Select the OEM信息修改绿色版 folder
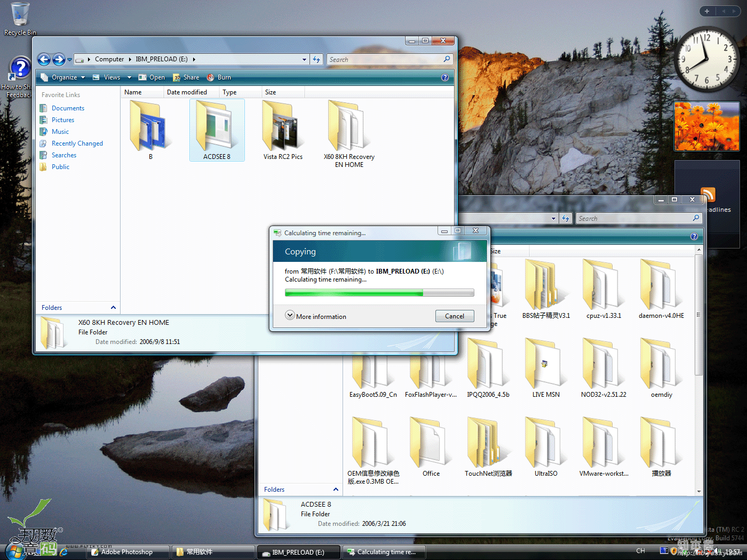747x560 pixels. coord(373,451)
